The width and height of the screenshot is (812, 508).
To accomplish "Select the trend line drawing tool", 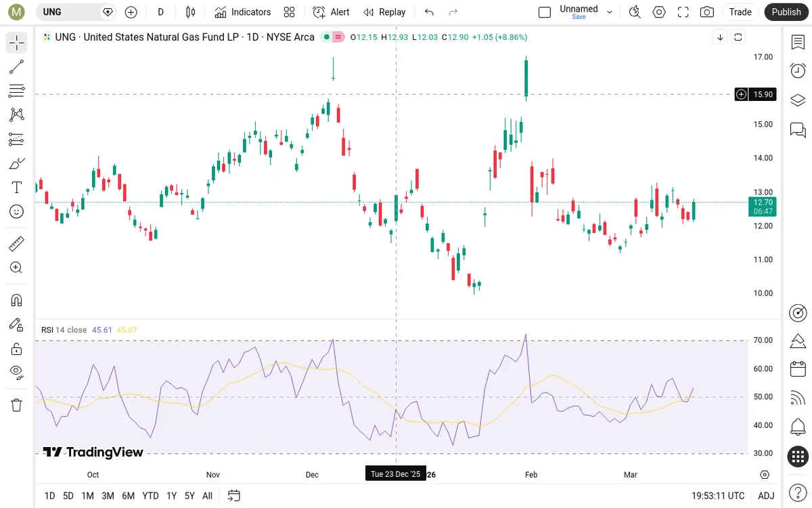I will pyautogui.click(x=17, y=66).
